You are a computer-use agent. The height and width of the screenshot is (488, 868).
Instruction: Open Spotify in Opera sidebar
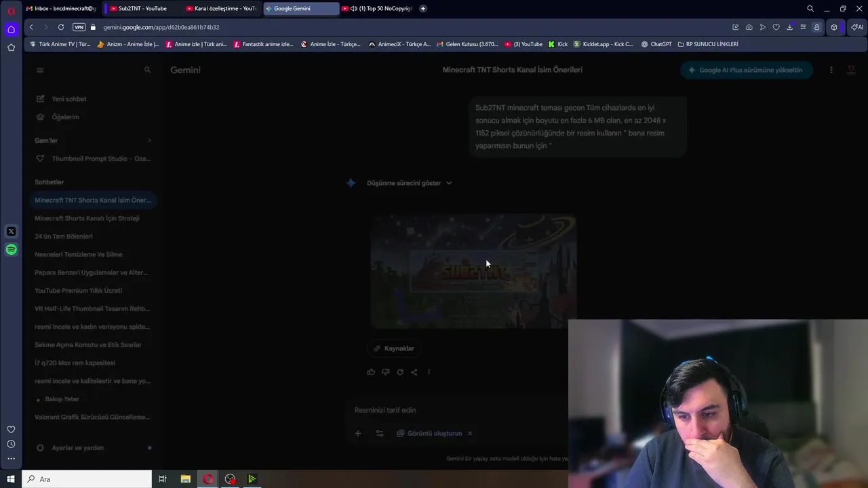coord(11,249)
